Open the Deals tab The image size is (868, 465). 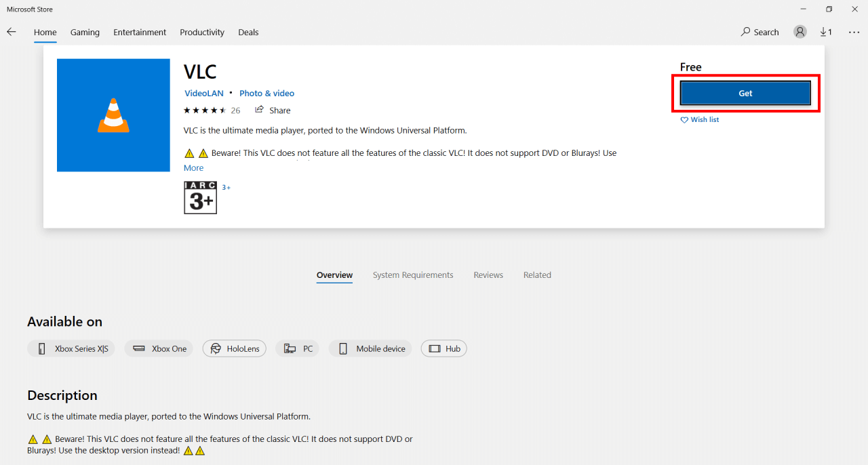[x=248, y=33]
